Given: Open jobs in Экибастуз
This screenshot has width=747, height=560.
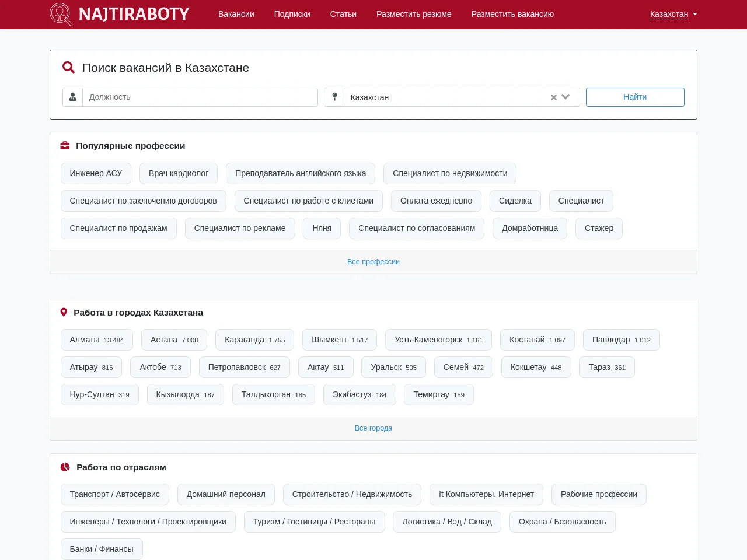Looking at the screenshot, I should click(360, 394).
